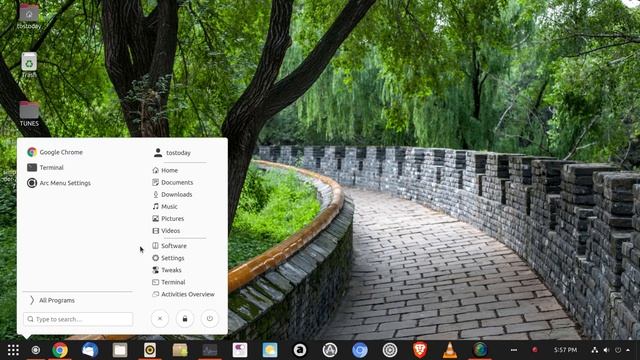The width and height of the screenshot is (640, 360).
Task: Open Thunderbird mail from the taskbar
Action: 90,350
